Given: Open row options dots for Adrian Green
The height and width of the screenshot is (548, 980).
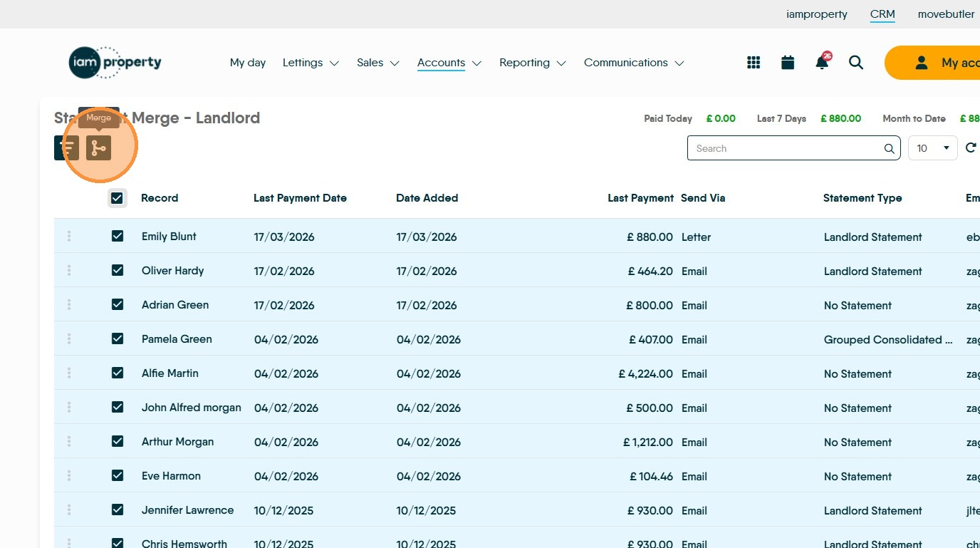Looking at the screenshot, I should (x=69, y=304).
